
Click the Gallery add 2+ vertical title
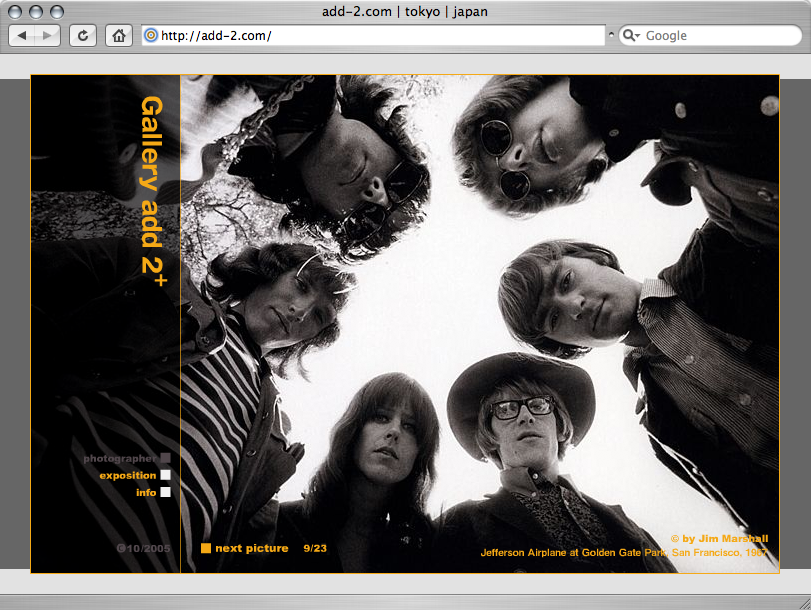(153, 191)
